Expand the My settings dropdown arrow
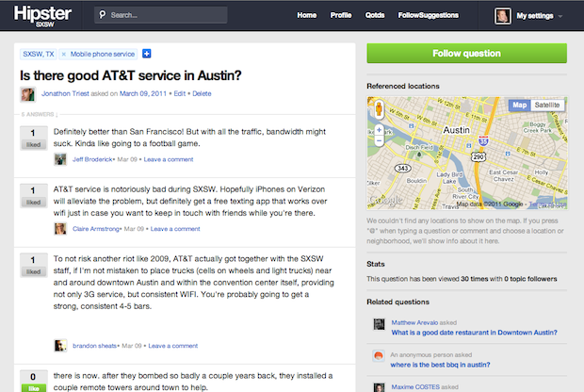The image size is (584, 392). pos(560,16)
